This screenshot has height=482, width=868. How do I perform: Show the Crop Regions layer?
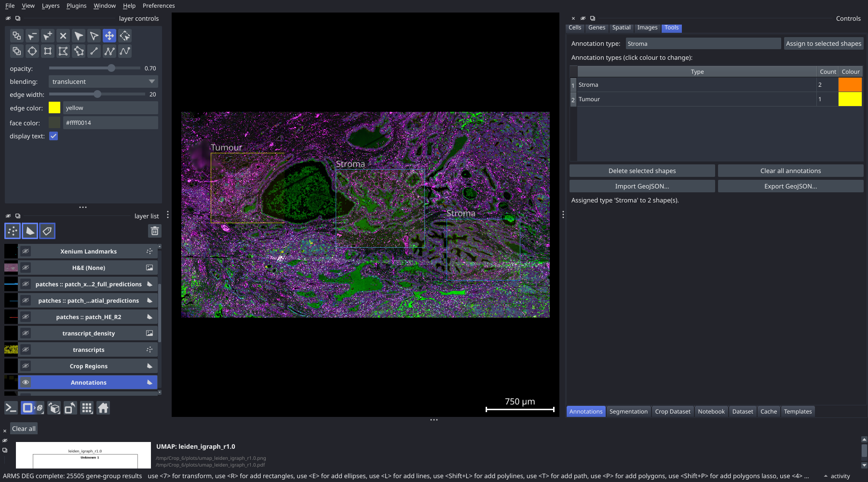coord(26,366)
